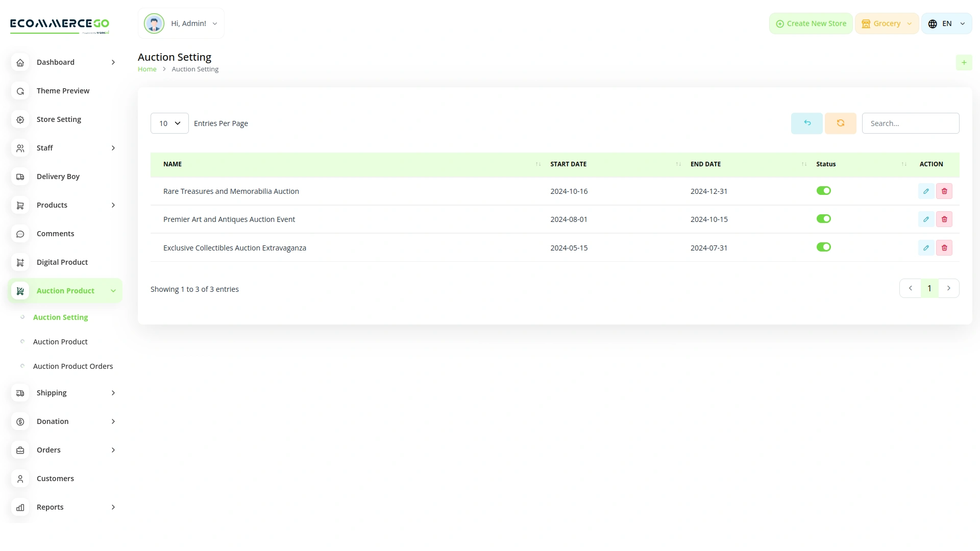Navigate to Home via the breadcrumb link
The image size is (980, 551).
click(147, 69)
